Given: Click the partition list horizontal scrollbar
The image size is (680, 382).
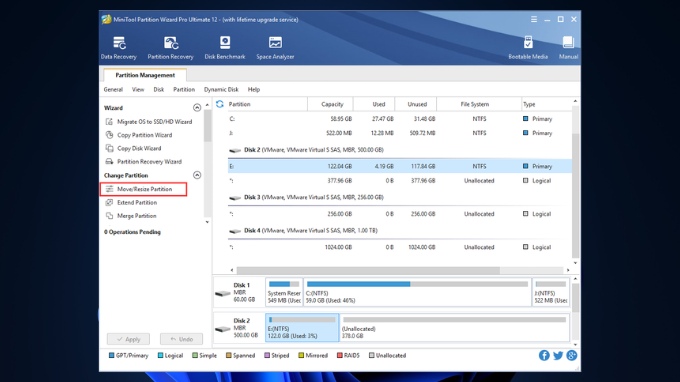Looking at the screenshot, I should pos(368,270).
